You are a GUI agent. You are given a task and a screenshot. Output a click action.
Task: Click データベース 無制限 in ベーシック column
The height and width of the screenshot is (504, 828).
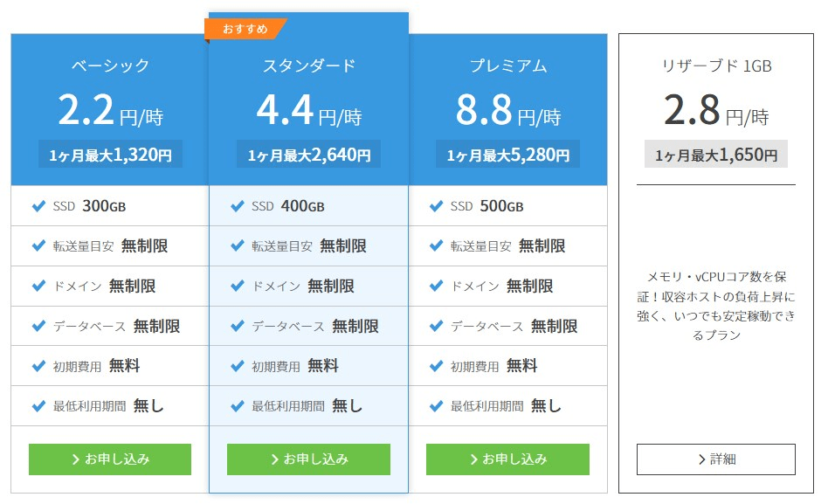[x=116, y=326]
